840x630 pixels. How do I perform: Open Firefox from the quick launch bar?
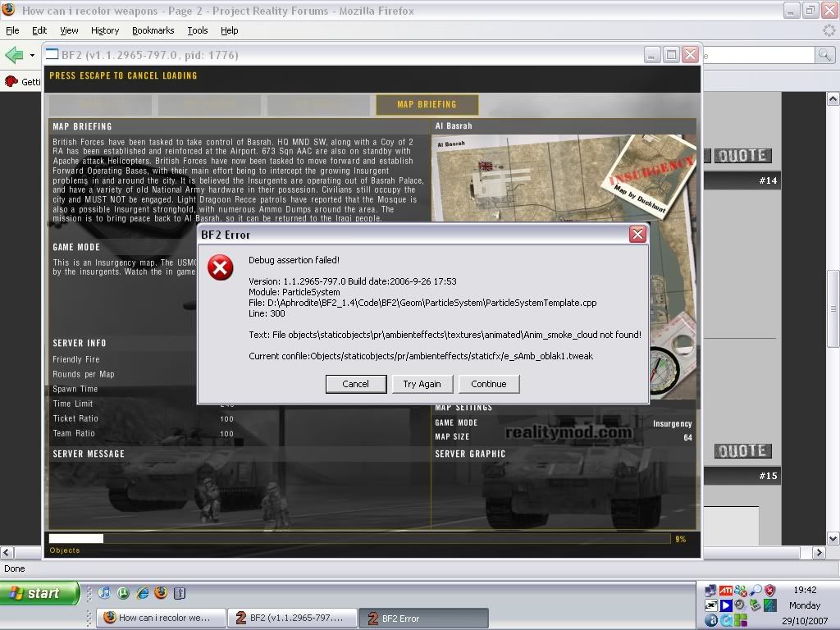coord(161,592)
